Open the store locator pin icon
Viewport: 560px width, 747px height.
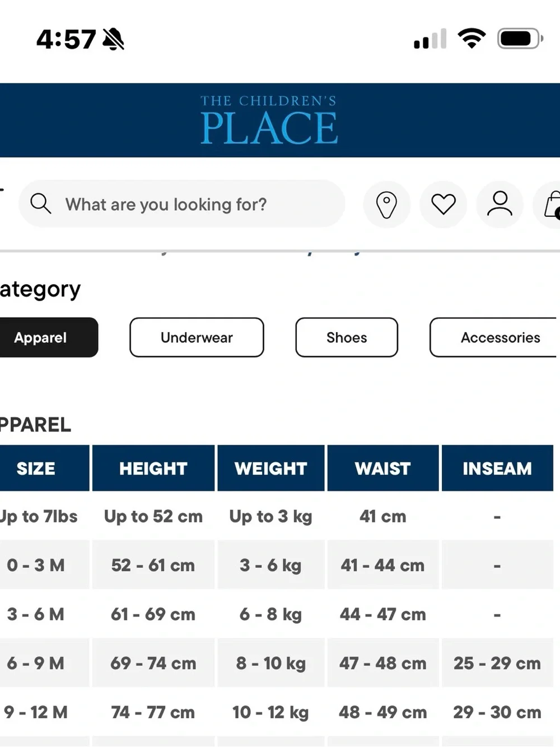click(x=386, y=205)
